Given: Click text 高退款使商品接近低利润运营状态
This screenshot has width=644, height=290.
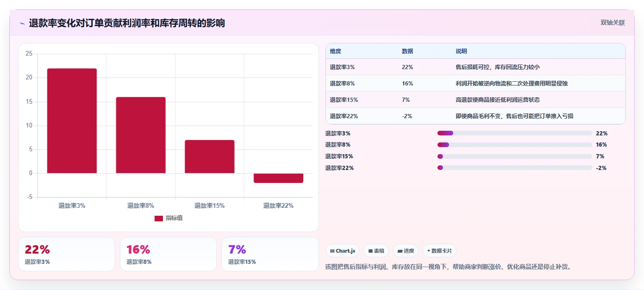Looking at the screenshot, I should (x=498, y=100).
